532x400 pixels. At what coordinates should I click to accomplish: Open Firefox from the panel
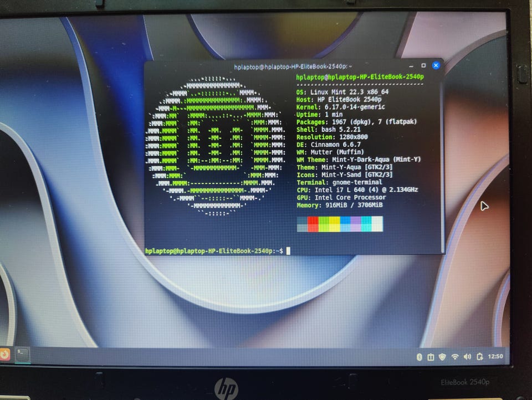pos(5,354)
